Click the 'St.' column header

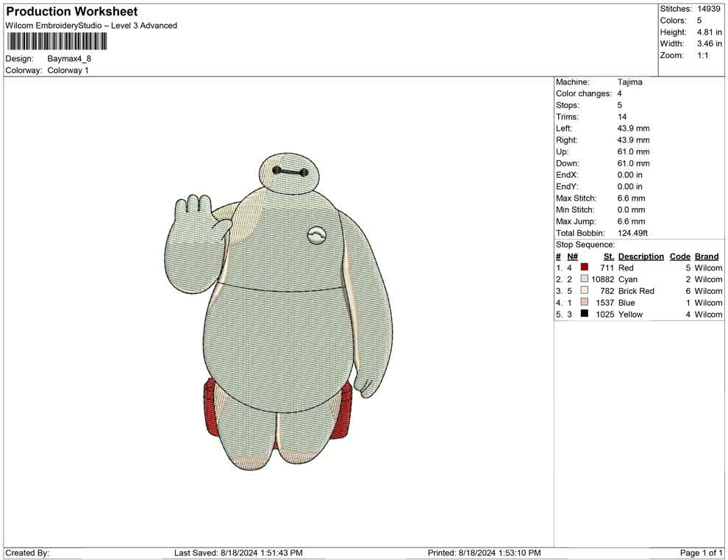point(609,256)
